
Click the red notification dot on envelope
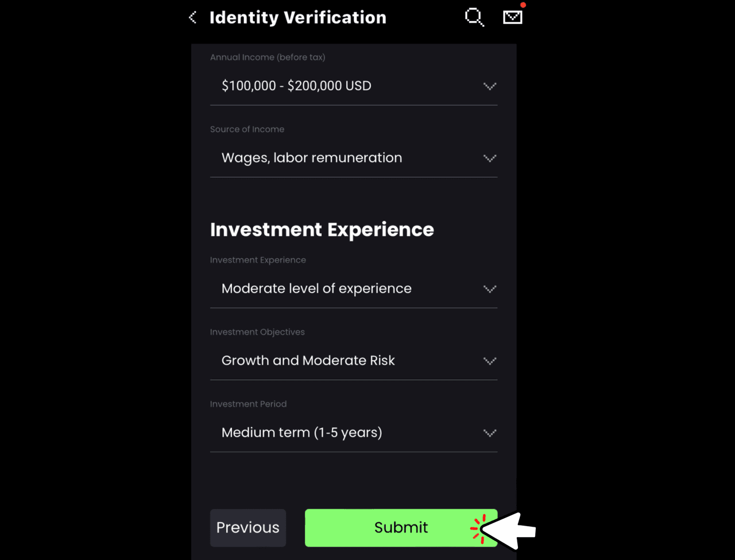click(x=523, y=5)
